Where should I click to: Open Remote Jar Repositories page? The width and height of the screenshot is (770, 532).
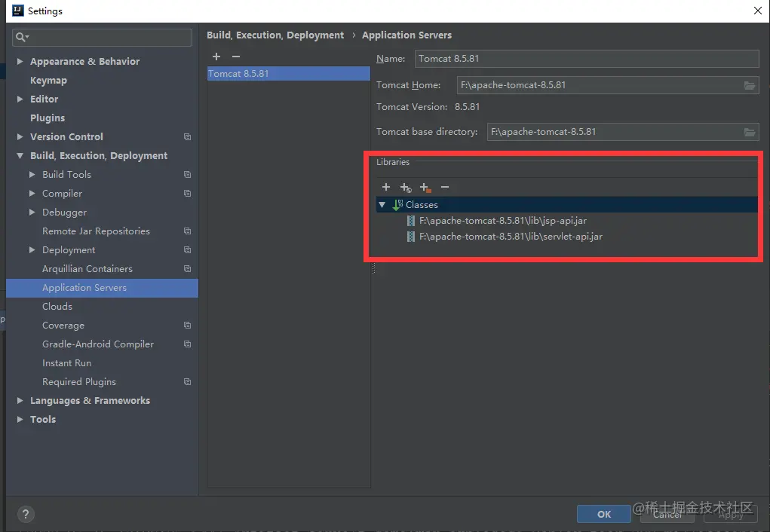click(x=96, y=231)
